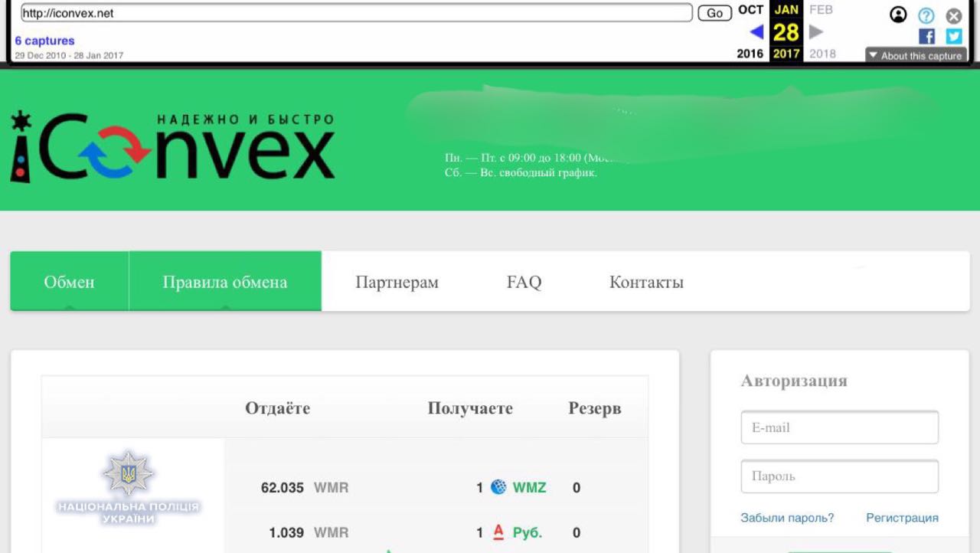Screen dimensions: 980x553
Task: Select the 1.039 WMR exchange rate row
Action: (x=436, y=532)
